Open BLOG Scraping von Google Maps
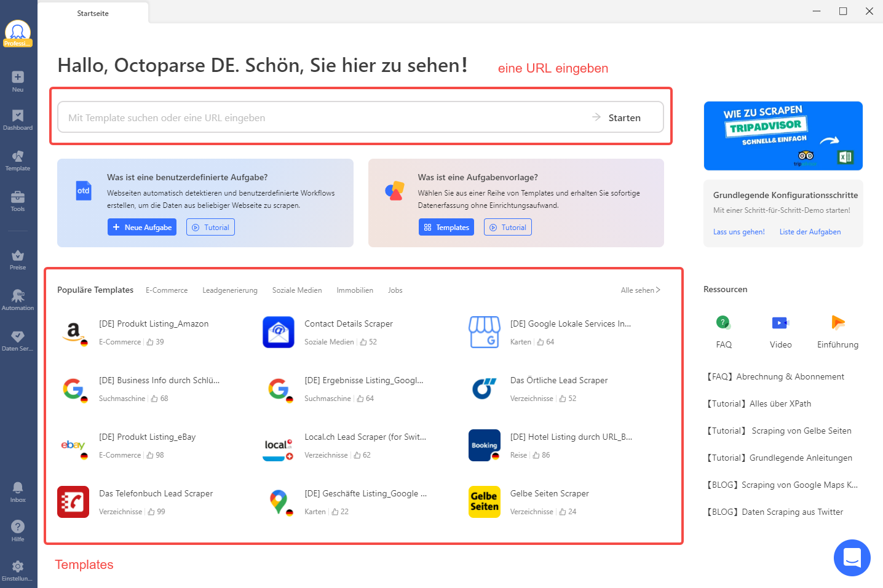 [x=782, y=485]
